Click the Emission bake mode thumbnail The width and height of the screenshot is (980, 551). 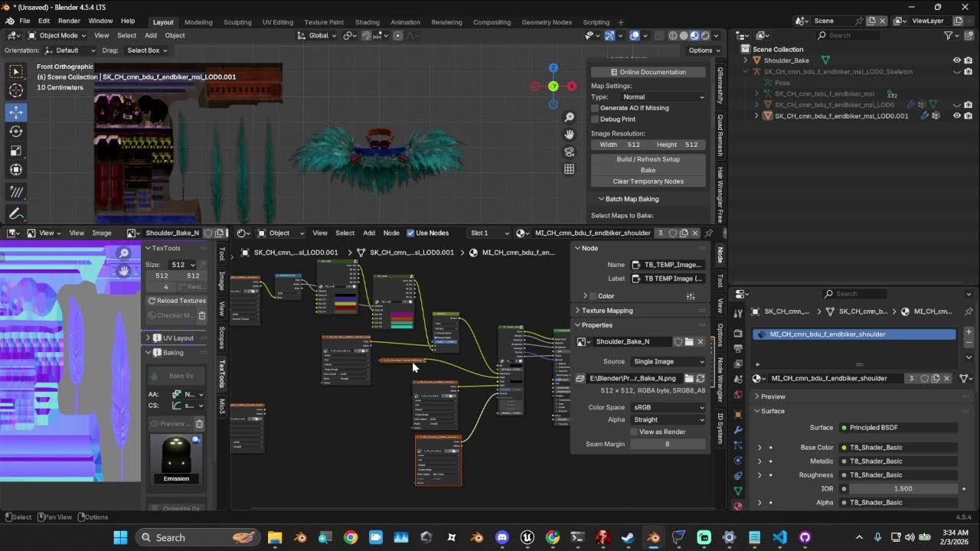[176, 458]
